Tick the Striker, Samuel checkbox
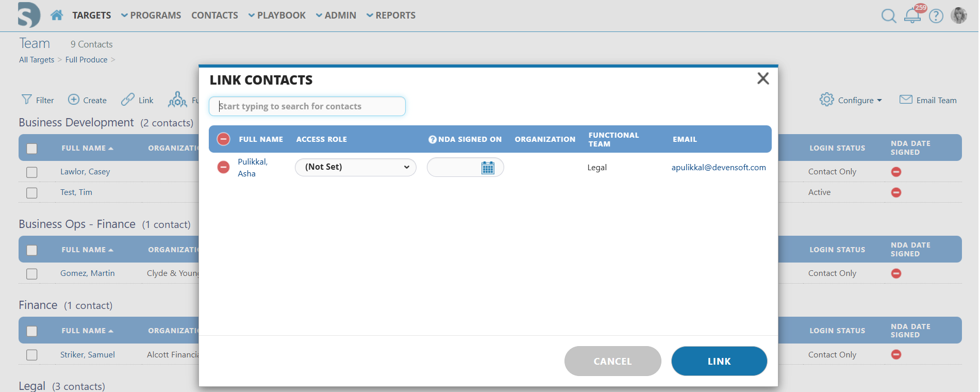Image resolution: width=980 pixels, height=392 pixels. [32, 355]
